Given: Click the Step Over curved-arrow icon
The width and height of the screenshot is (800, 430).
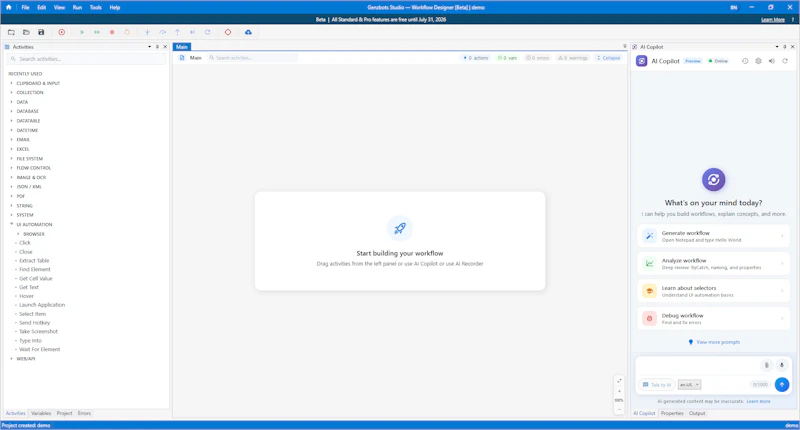Looking at the screenshot, I should 162,32.
